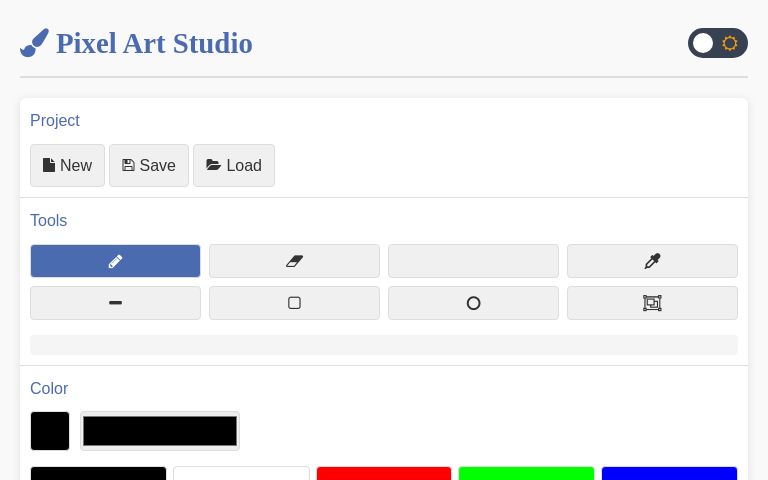Pick the red palette swatch
The image size is (768, 480).
pyautogui.click(x=384, y=473)
